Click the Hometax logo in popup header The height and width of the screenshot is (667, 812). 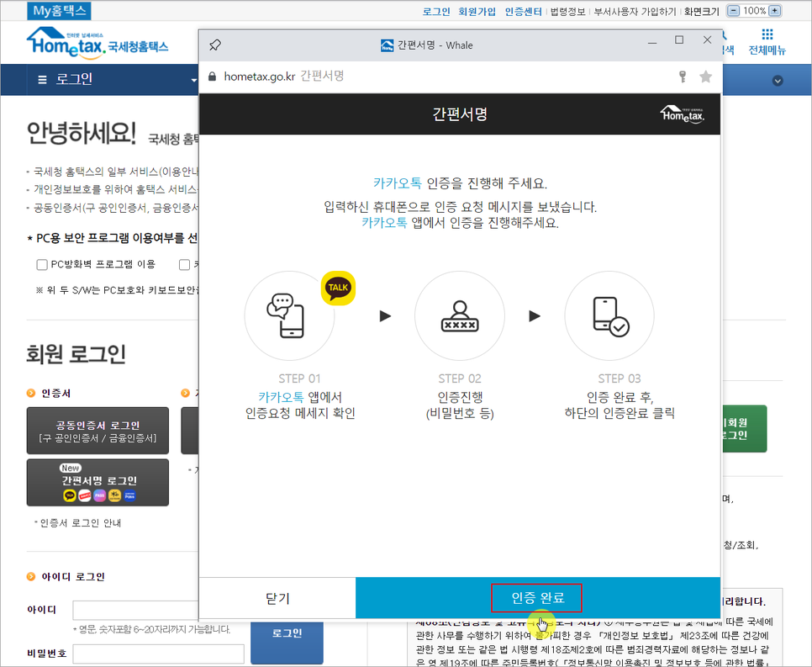pos(682,114)
